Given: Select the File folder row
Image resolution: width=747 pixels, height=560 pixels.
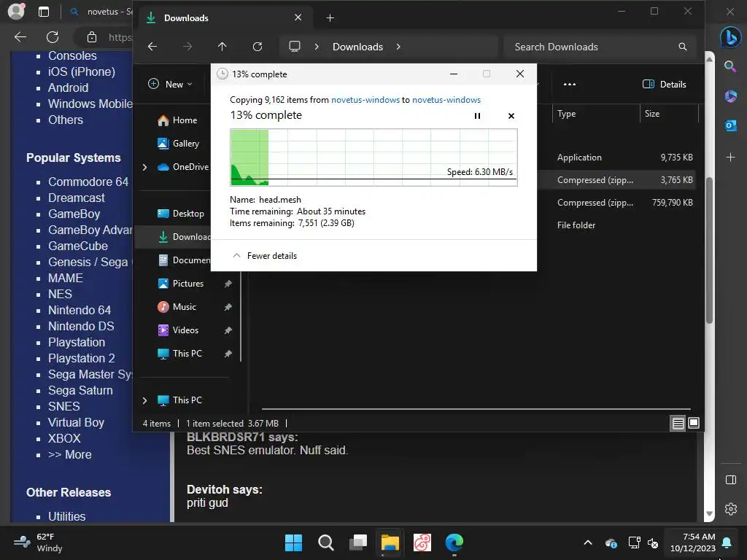Looking at the screenshot, I should [x=616, y=225].
